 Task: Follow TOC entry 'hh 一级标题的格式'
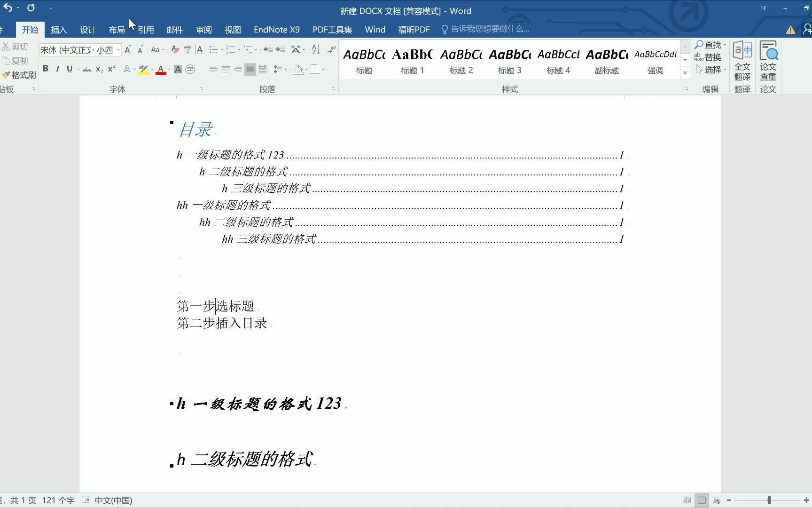tap(224, 205)
